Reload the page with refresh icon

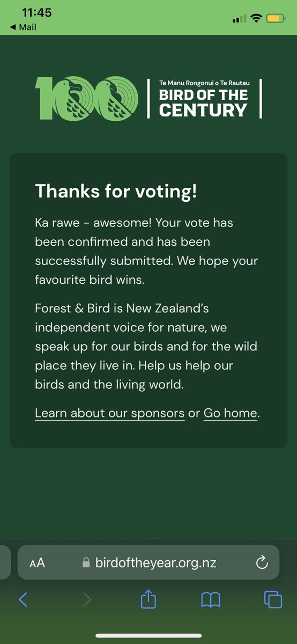click(x=262, y=562)
